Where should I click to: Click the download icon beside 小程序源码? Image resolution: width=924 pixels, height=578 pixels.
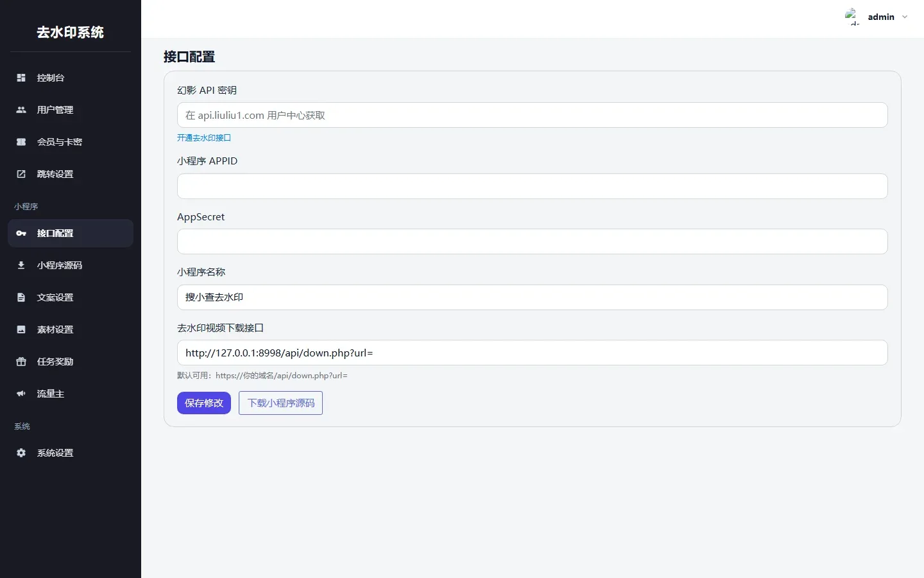pos(21,265)
